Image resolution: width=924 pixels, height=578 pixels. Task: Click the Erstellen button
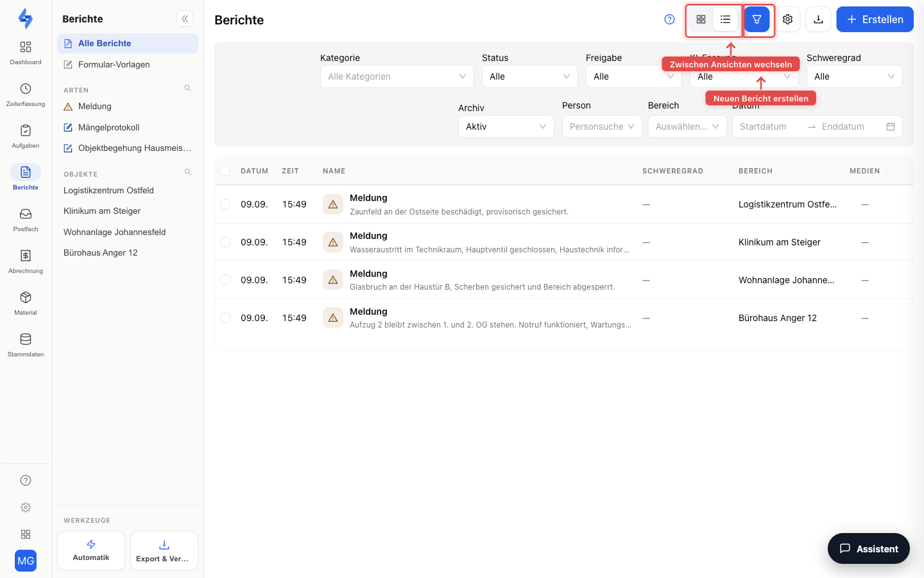[x=875, y=19]
